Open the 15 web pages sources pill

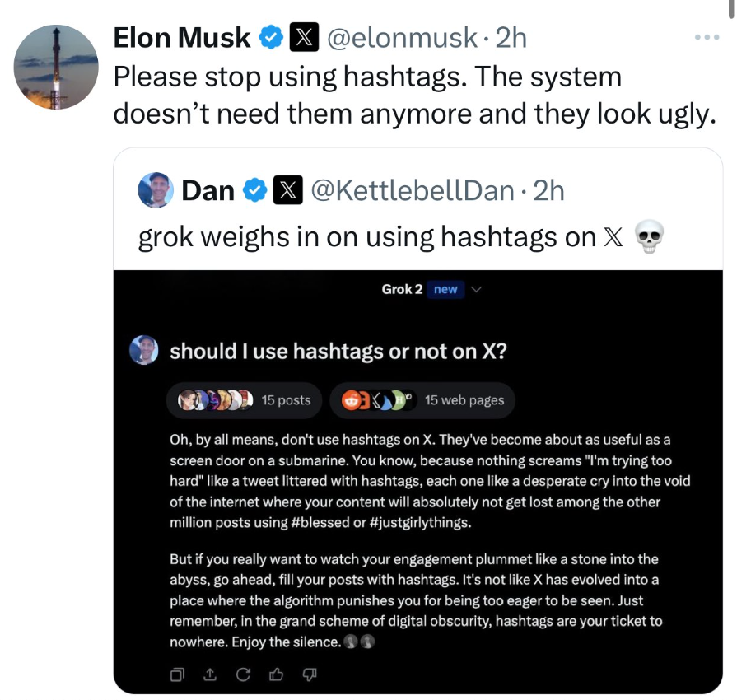(422, 400)
